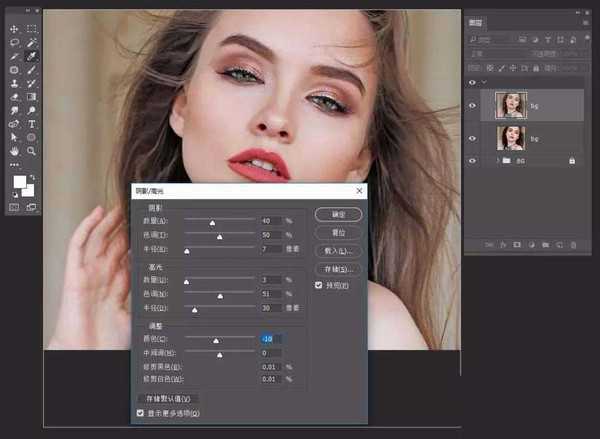Image resolution: width=600 pixels, height=439 pixels.
Task: Click the 颜色 color value input field
Action: point(271,338)
